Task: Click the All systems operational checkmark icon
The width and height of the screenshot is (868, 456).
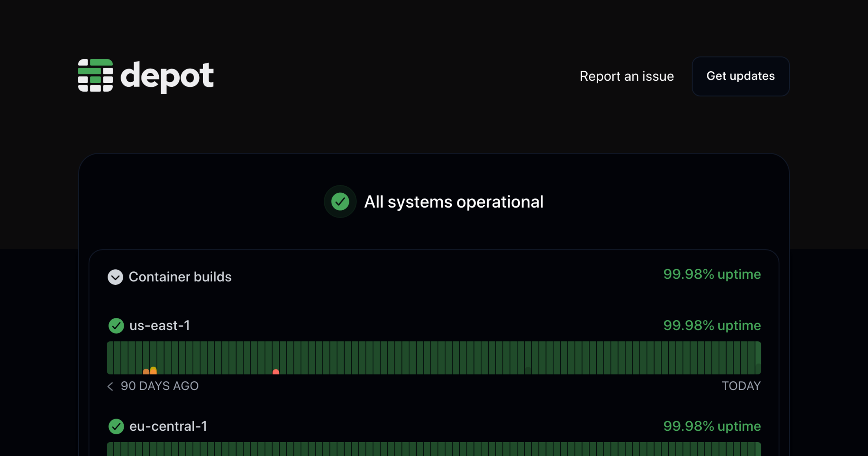Action: pos(340,202)
